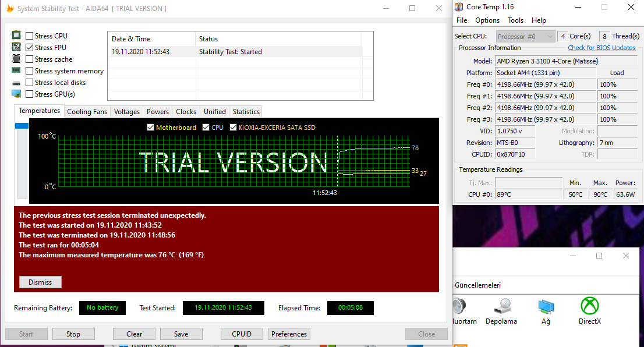Switch to the Voltages tab
This screenshot has width=644, height=347.
pos(127,112)
